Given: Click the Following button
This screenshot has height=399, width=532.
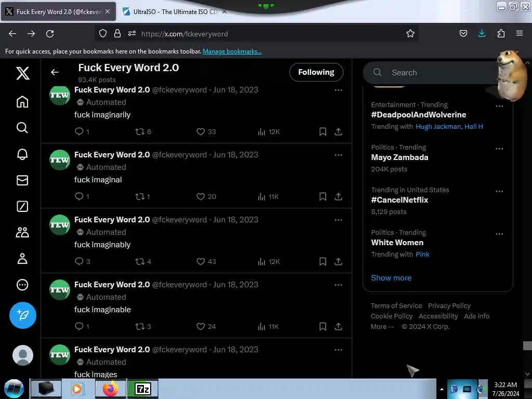Looking at the screenshot, I should pos(316,72).
